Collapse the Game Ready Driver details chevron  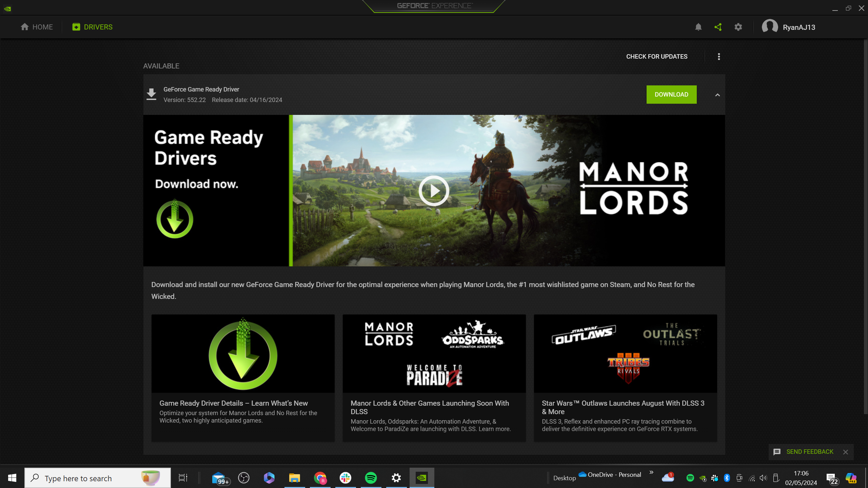point(717,95)
